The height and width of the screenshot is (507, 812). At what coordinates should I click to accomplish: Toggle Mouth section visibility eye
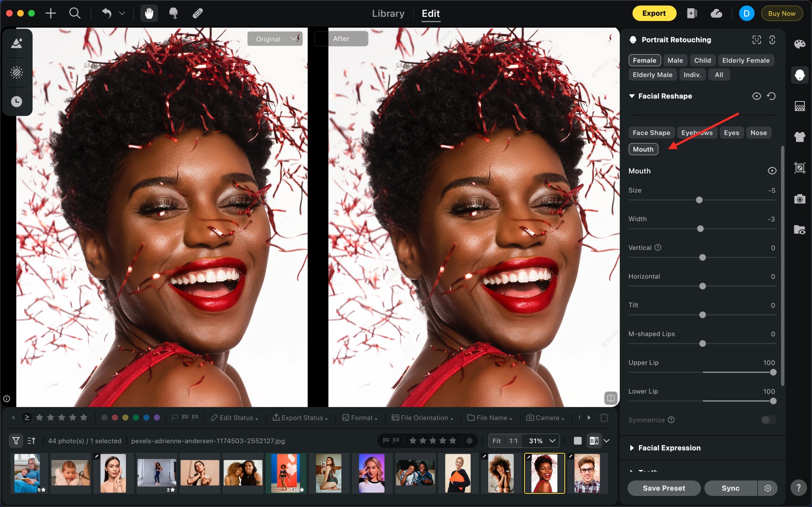coord(772,171)
